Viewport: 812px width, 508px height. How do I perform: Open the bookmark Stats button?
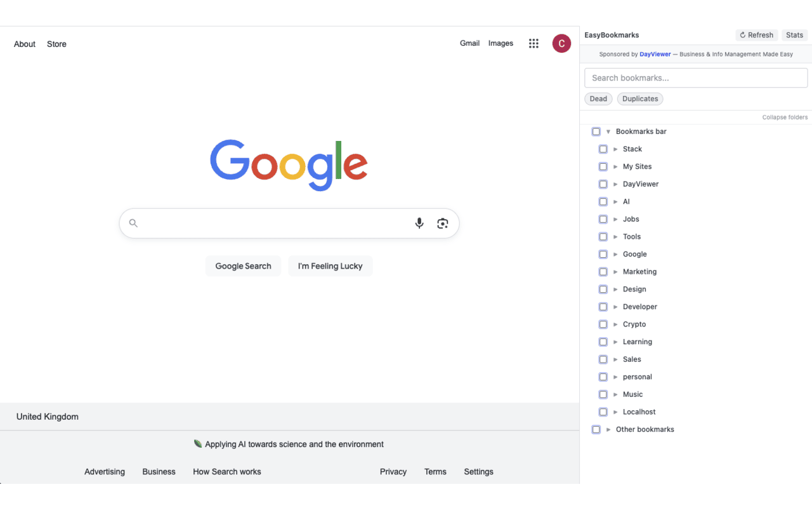click(794, 35)
